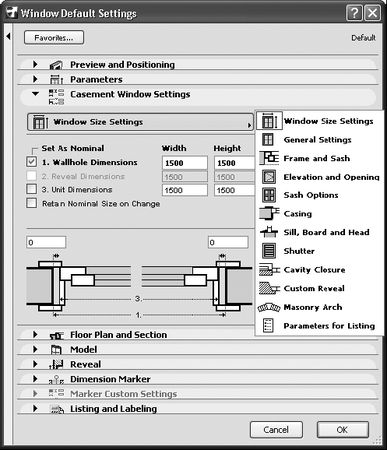Click the Cancel button
This screenshot has width=387, height=450.
pos(276,430)
